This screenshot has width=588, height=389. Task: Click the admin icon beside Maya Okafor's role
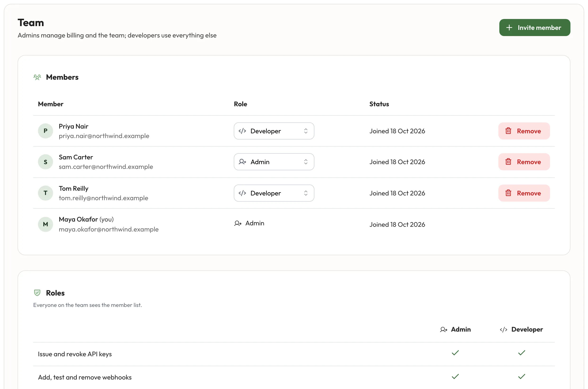click(x=238, y=223)
